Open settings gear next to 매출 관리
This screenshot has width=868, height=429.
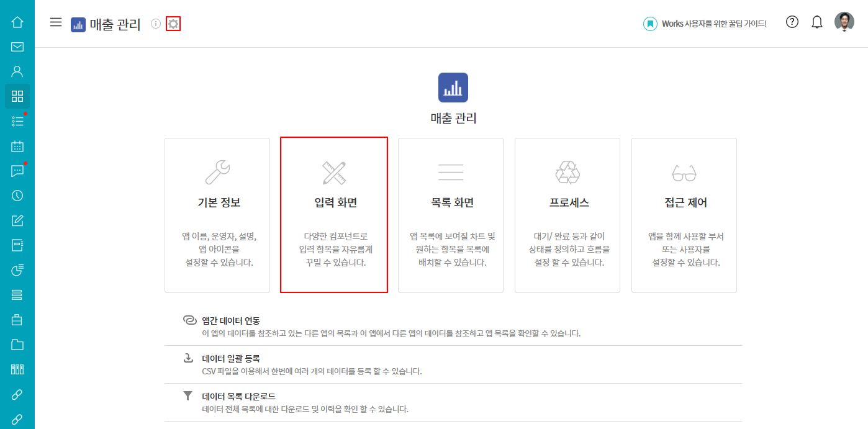(x=173, y=24)
